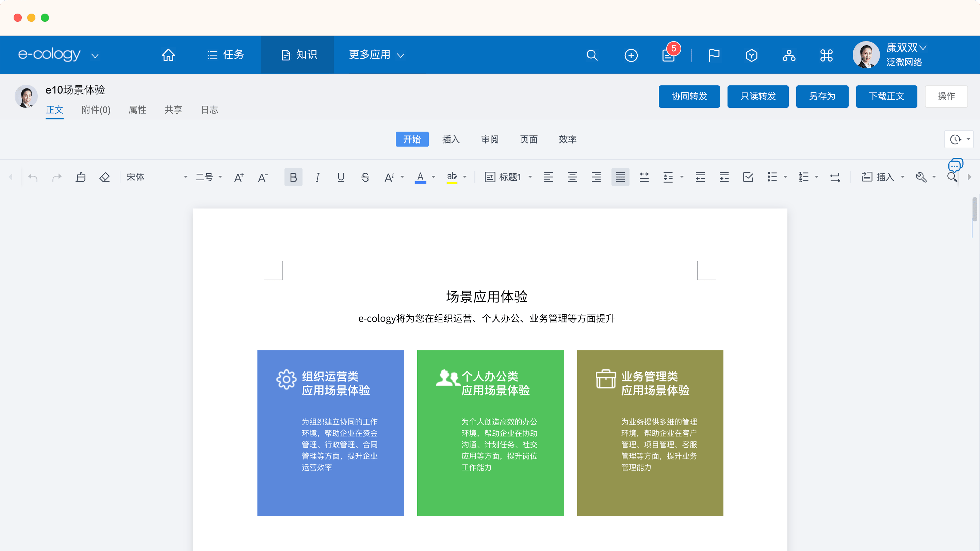Clear formatting with the eraser icon
The height and width of the screenshot is (551, 980).
tap(104, 177)
